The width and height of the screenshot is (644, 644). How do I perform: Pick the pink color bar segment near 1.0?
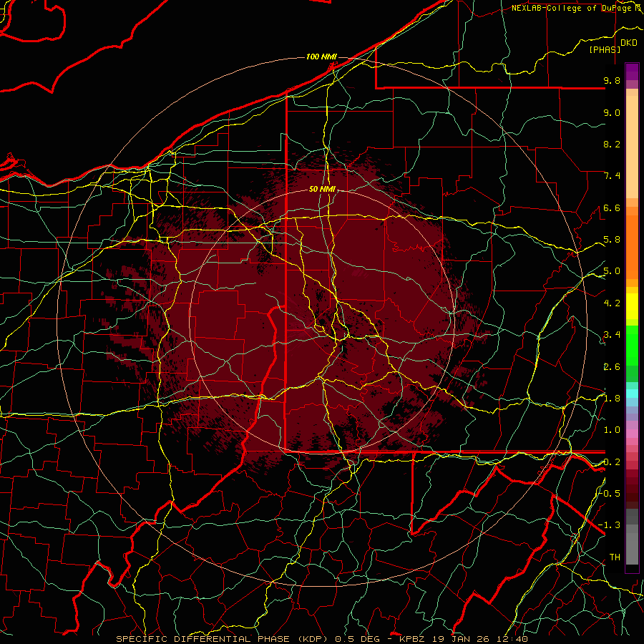pos(632,434)
